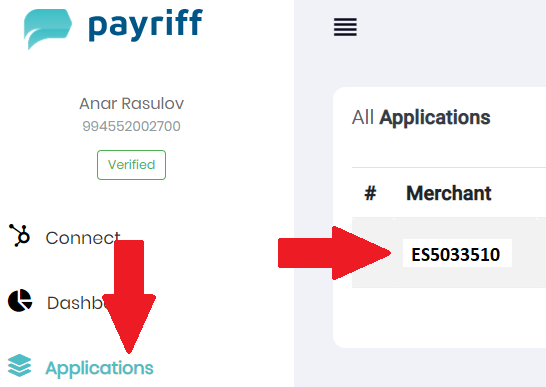Click the payriff logo icon
Image resolution: width=546 pixels, height=387 pixels.
(x=48, y=29)
